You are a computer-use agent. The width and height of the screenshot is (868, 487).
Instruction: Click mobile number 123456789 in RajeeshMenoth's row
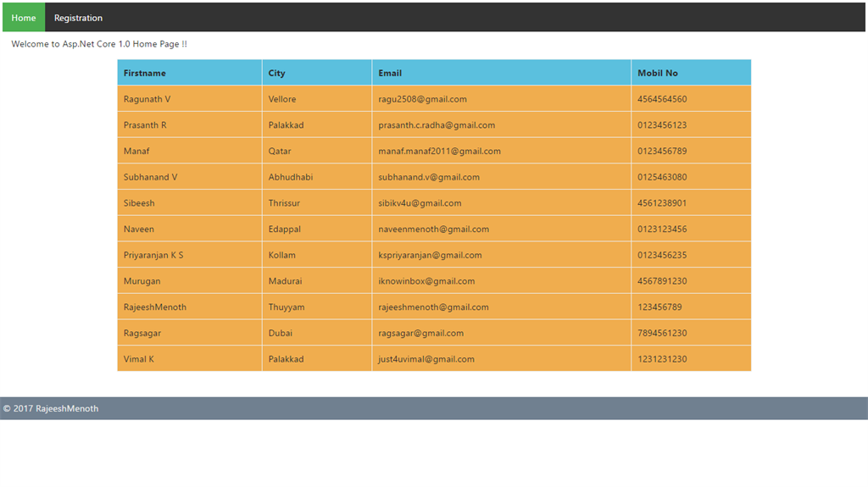659,307
